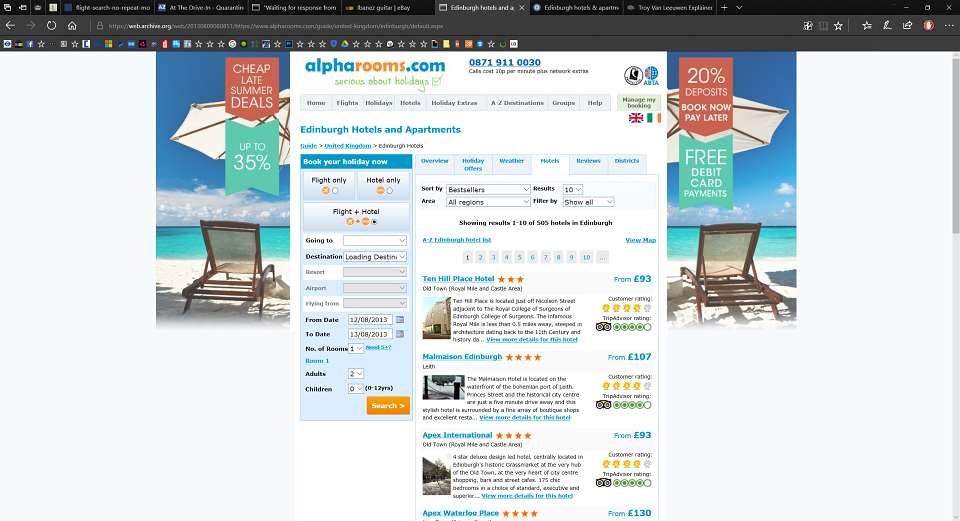
Task: Open the Adults count dropdown
Action: [x=356, y=373]
